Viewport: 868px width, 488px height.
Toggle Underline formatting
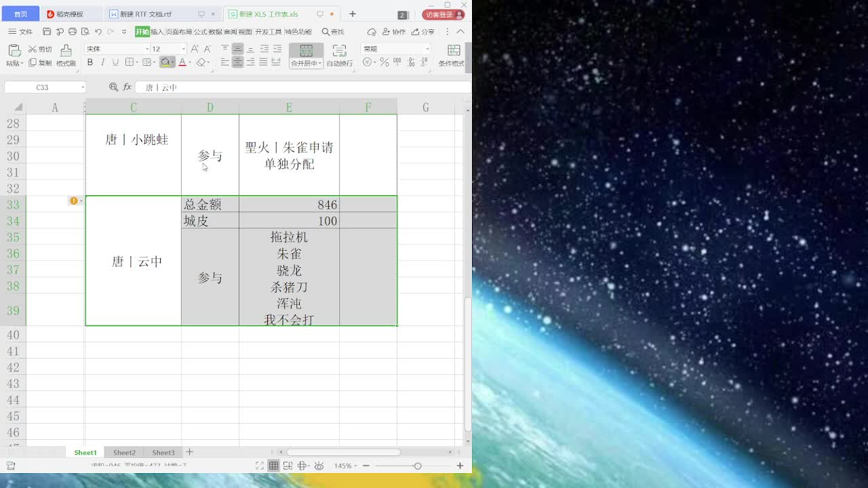(115, 62)
